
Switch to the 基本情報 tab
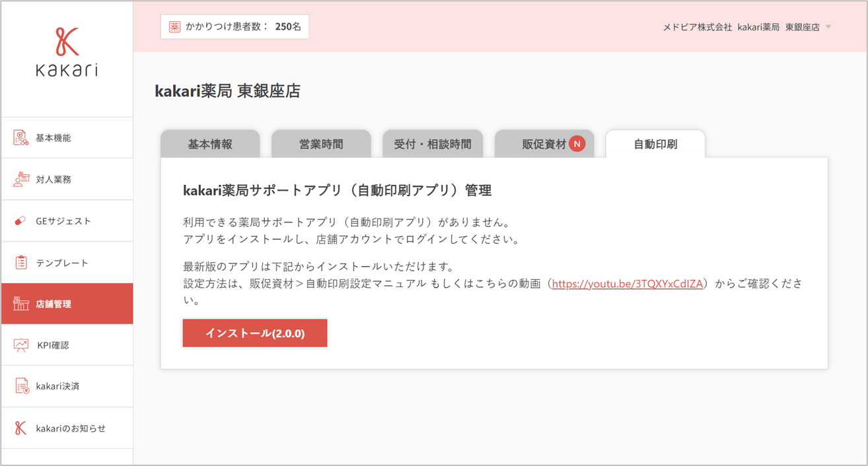coord(210,144)
